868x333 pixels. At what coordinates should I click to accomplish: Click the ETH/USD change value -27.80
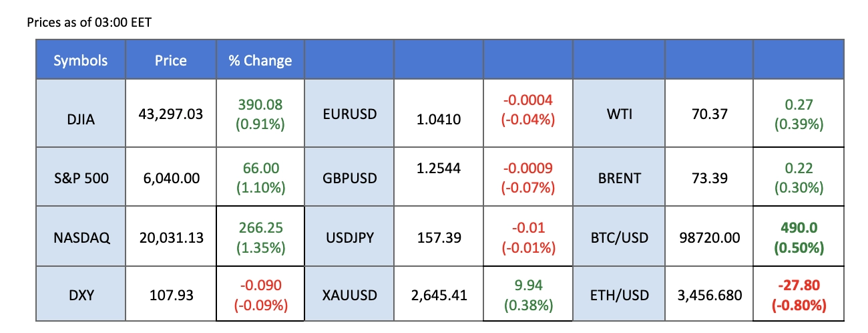pyautogui.click(x=798, y=286)
